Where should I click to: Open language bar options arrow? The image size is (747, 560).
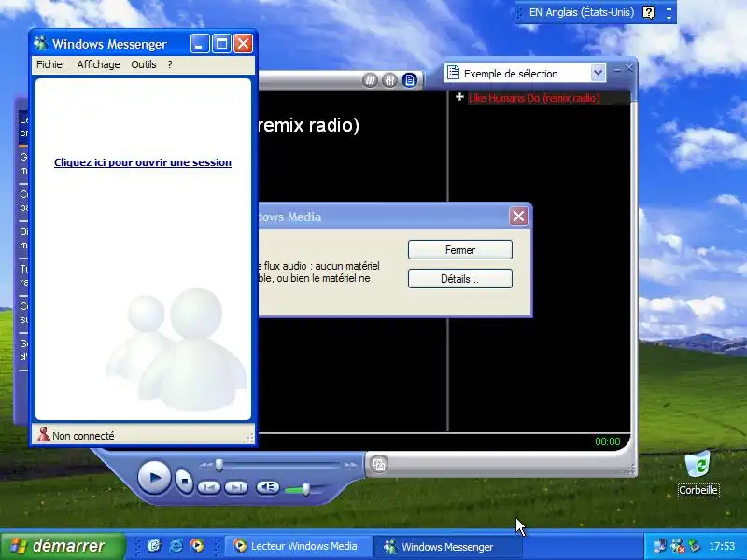coord(669,18)
